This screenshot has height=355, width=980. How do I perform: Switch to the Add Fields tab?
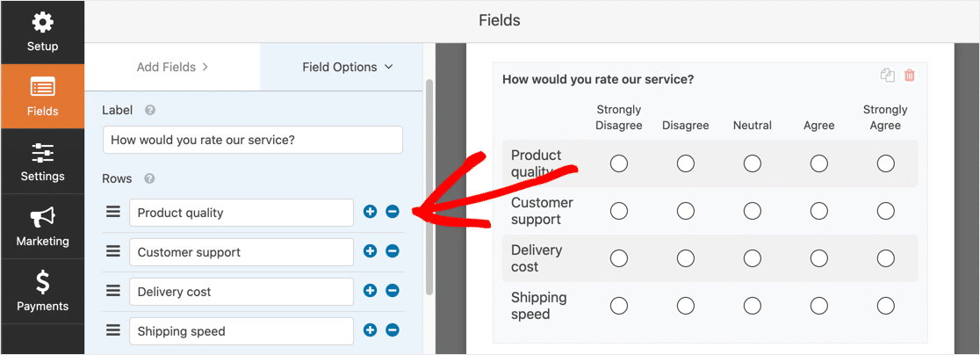pos(172,67)
